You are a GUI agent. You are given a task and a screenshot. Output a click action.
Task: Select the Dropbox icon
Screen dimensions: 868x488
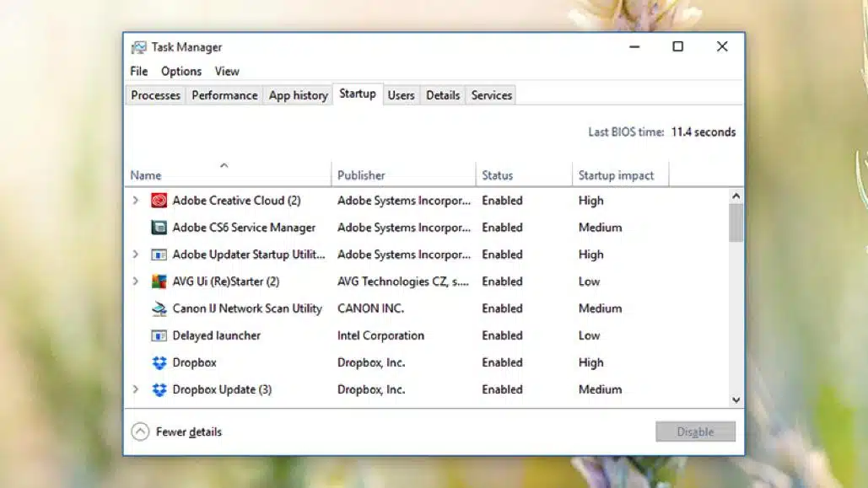click(x=159, y=362)
